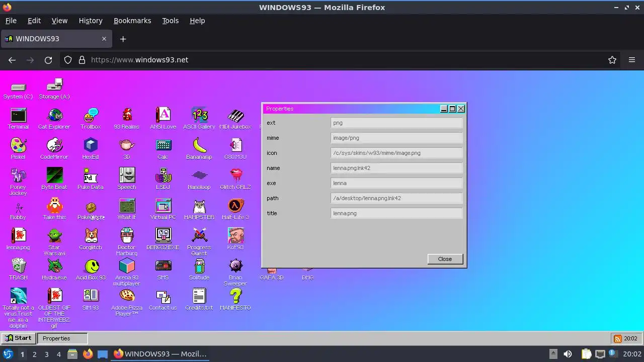
Task: Launch Byte Beat icon
Action: [x=54, y=179]
